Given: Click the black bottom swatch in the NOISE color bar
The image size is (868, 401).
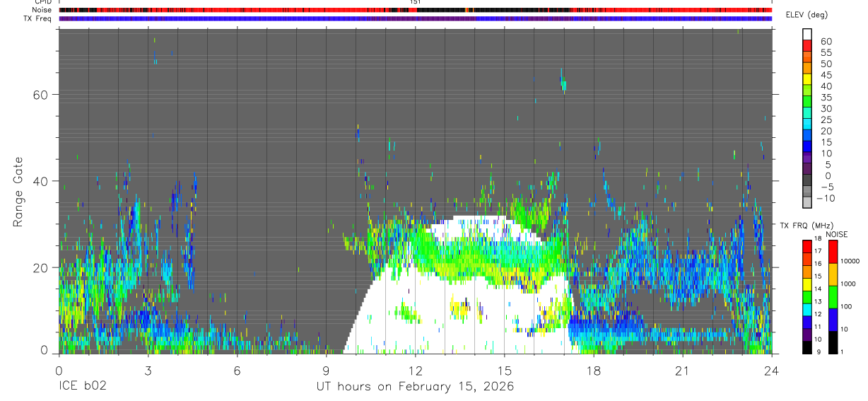Looking at the screenshot, I should [x=833, y=342].
